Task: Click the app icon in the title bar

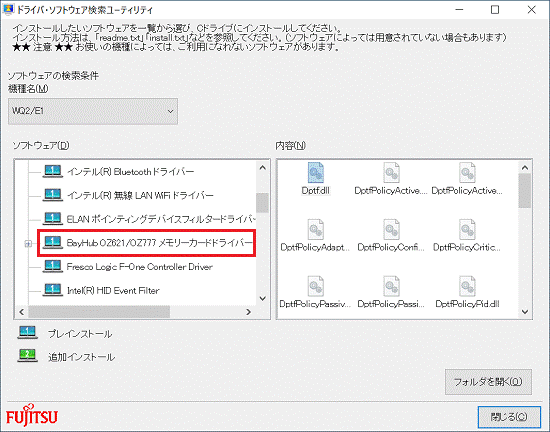Action: coord(8,9)
